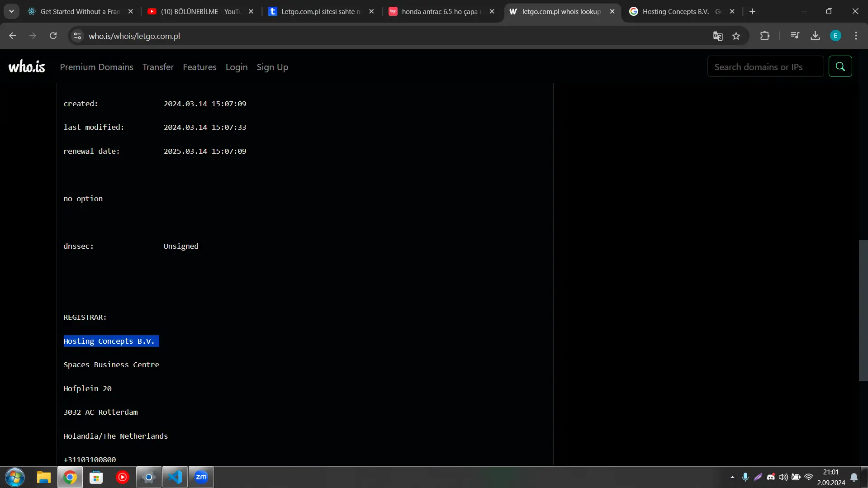Viewport: 868px width, 488px height.
Task: Click the Hofplein 20 address line
Action: pos(87,389)
